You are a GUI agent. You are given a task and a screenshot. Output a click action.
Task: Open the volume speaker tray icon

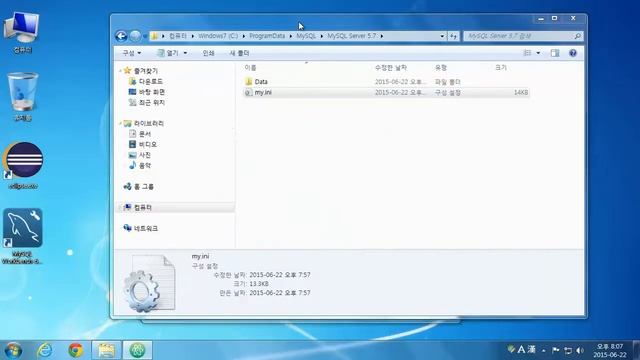580,350
